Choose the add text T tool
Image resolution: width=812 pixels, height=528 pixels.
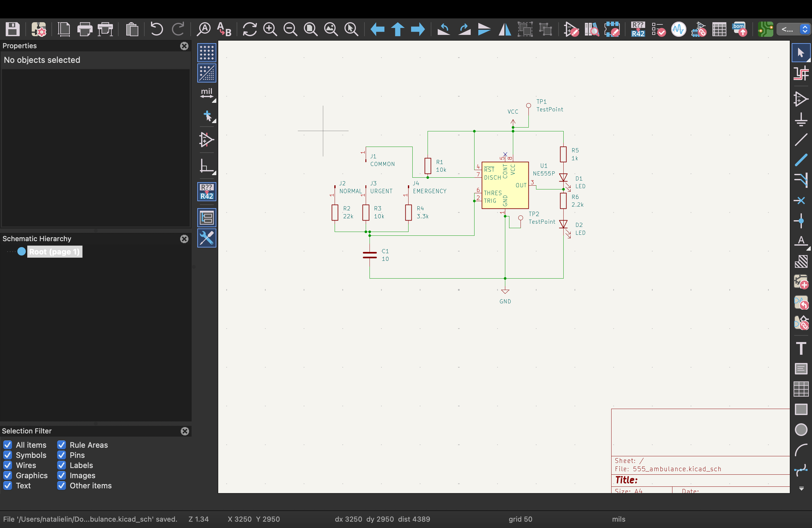coord(801,348)
